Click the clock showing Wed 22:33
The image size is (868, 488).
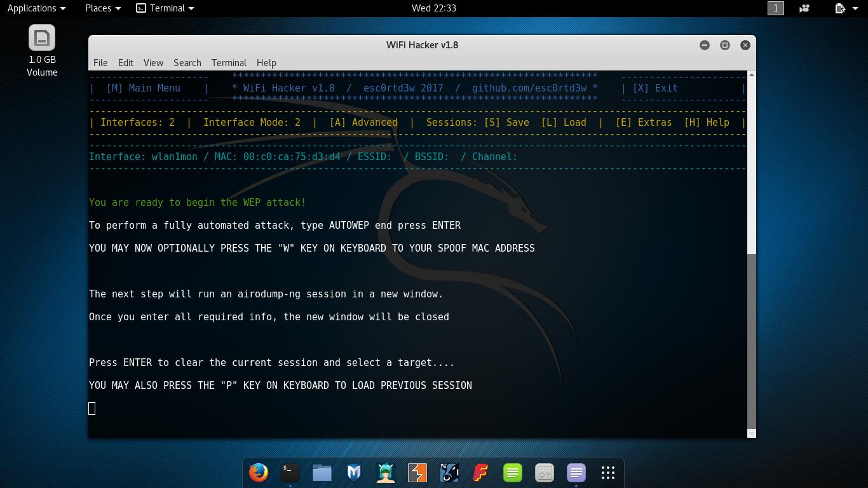[x=434, y=8]
